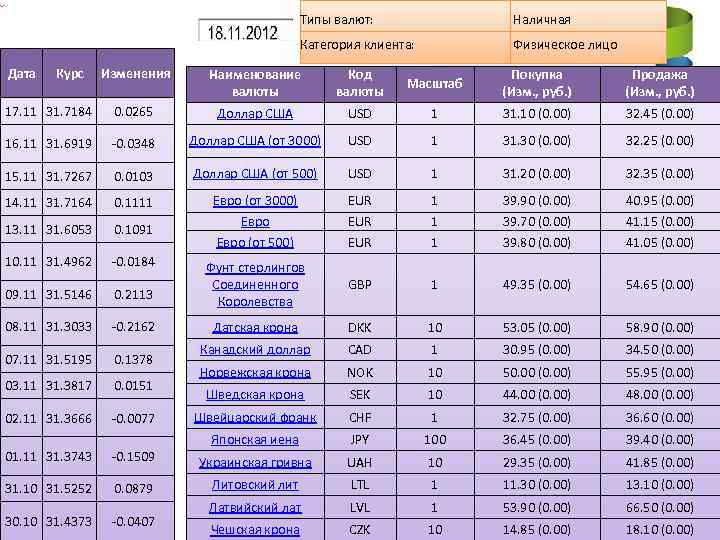This screenshot has width=720, height=540.
Task: Click the Покупка column header
Action: click(537, 84)
